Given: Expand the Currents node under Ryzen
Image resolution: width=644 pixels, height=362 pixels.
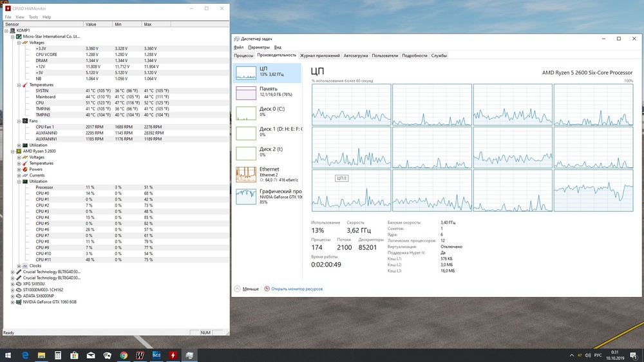Looking at the screenshot, I should click(x=19, y=175).
